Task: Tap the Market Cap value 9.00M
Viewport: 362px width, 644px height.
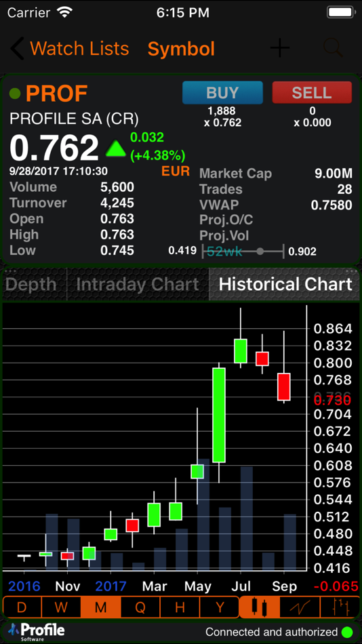Action: pyautogui.click(x=334, y=174)
